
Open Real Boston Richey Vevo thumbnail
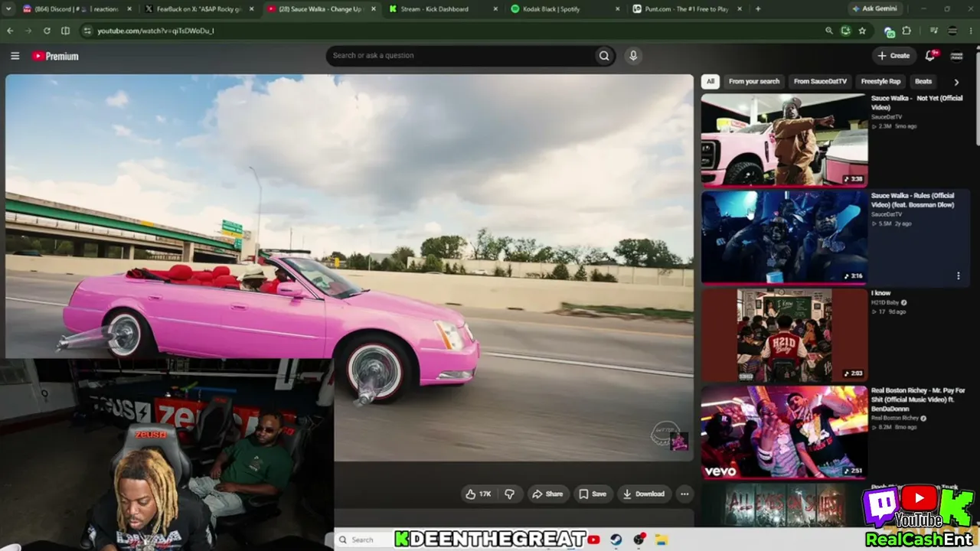(784, 432)
